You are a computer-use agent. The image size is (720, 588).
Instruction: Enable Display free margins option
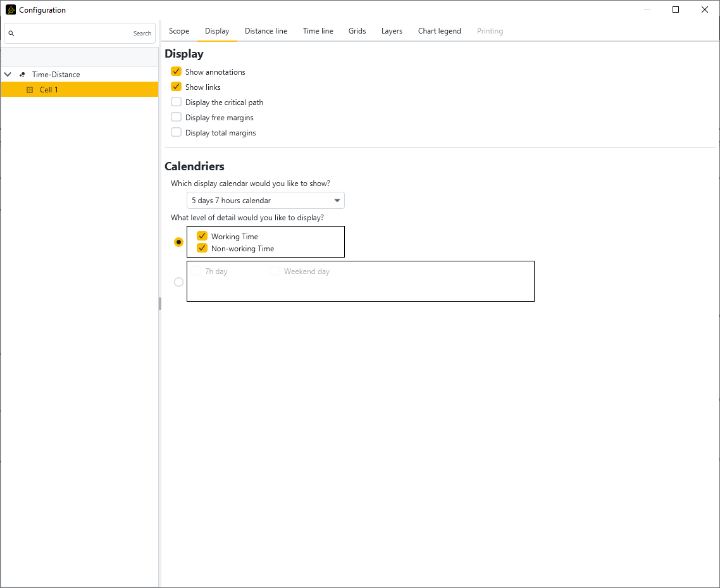(x=177, y=117)
